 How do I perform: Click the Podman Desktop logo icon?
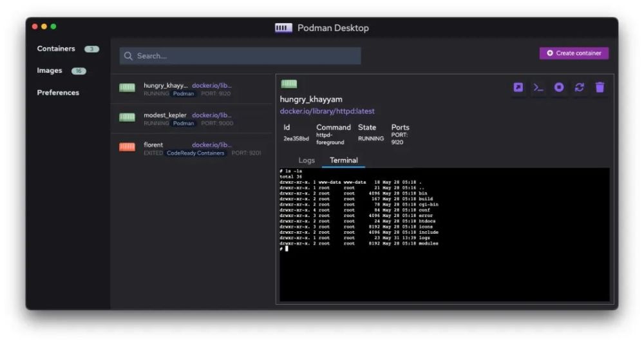(x=283, y=28)
